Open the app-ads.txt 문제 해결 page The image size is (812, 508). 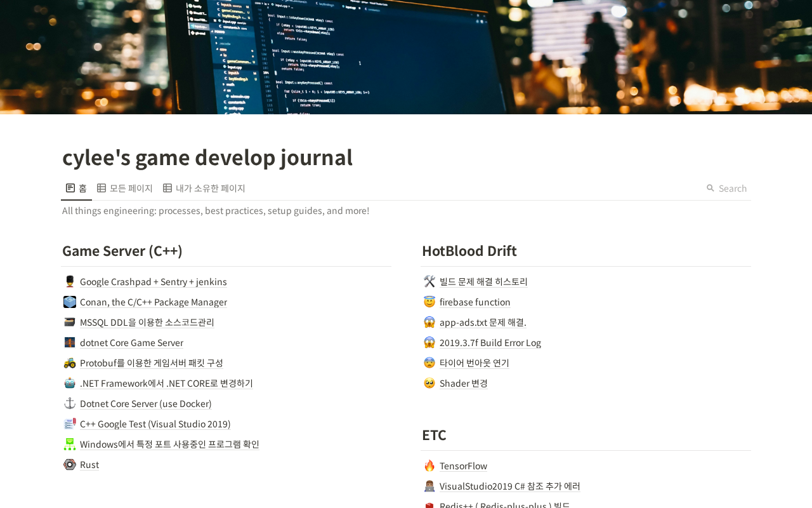click(x=482, y=323)
